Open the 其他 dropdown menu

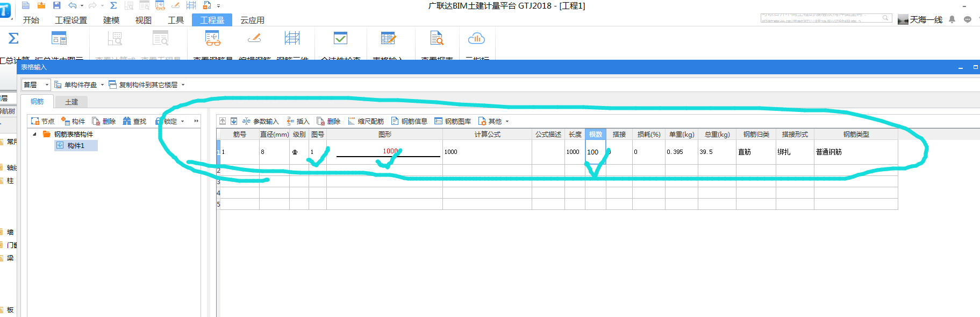pos(493,121)
